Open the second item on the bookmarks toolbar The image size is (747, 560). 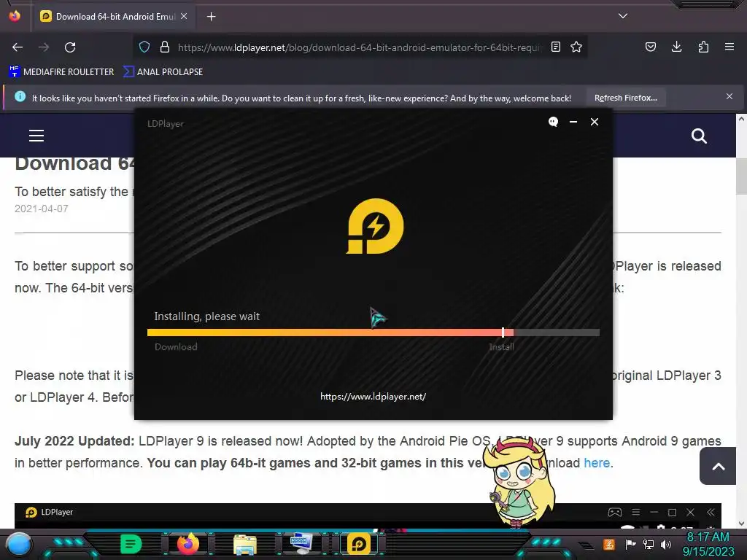[x=163, y=72]
